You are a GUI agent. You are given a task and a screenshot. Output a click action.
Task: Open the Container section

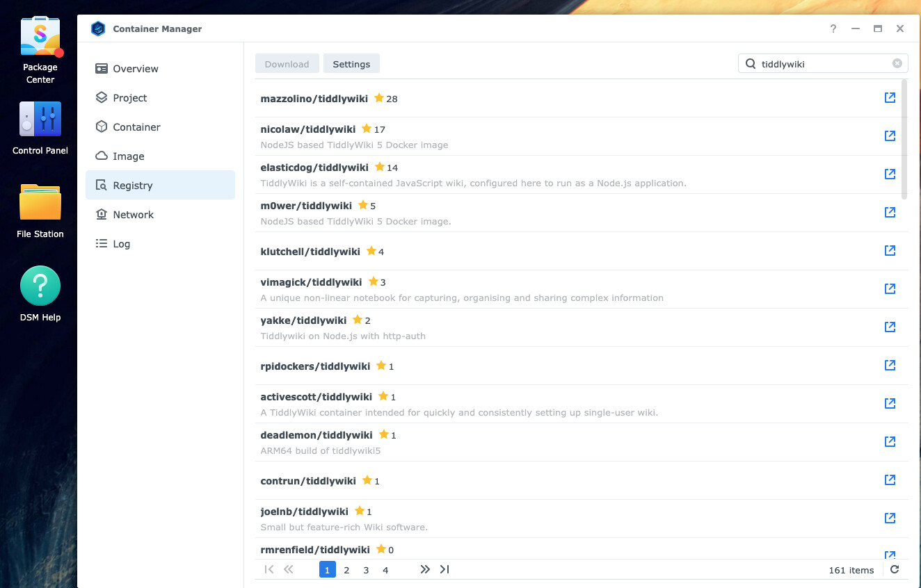point(160,127)
